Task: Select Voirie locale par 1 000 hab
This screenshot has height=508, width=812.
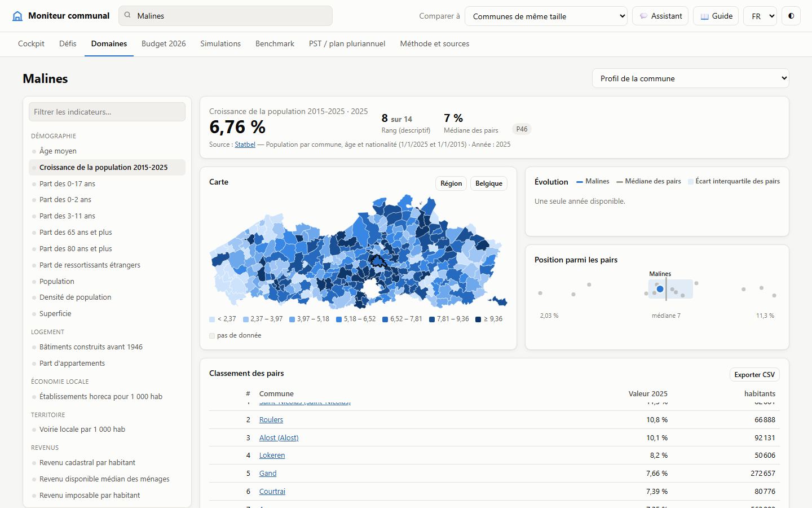Action: click(107, 429)
